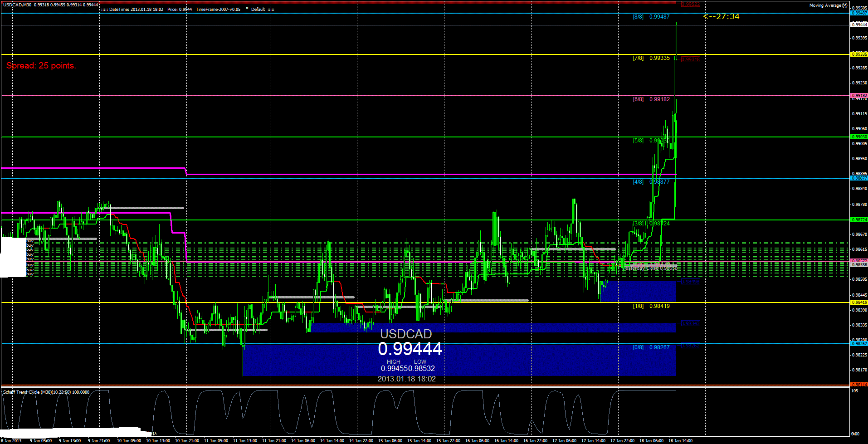Click the current price tag 0.99444 on axis

click(859, 25)
